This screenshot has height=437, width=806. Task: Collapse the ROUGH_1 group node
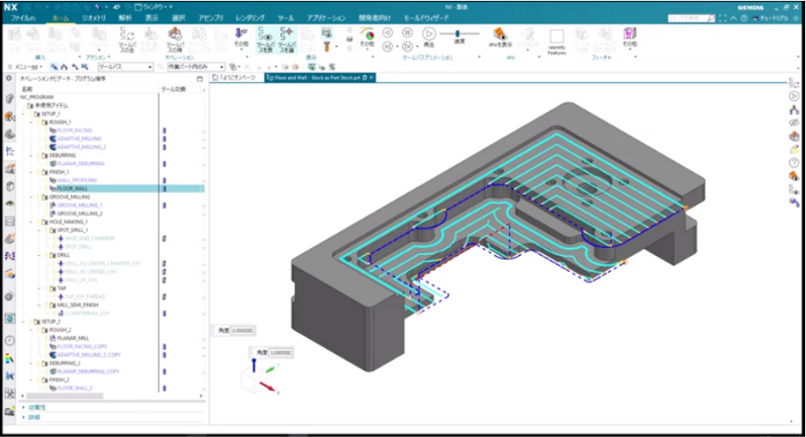(31, 122)
